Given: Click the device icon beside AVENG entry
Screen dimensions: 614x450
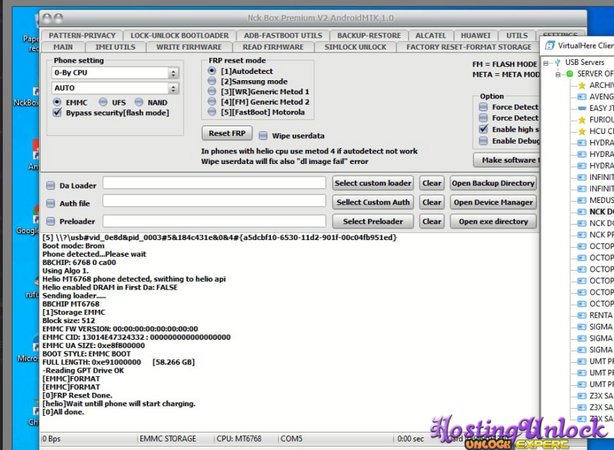Looking at the screenshot, I should pyautogui.click(x=581, y=97).
